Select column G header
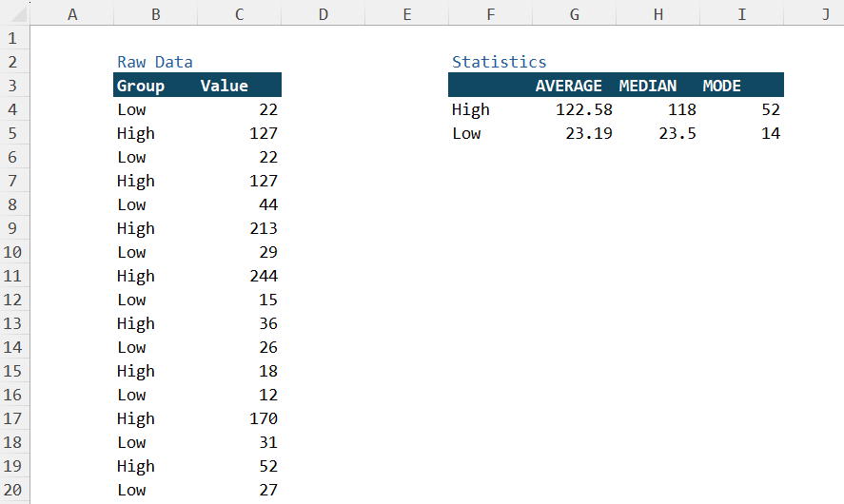844x504 pixels. point(575,14)
